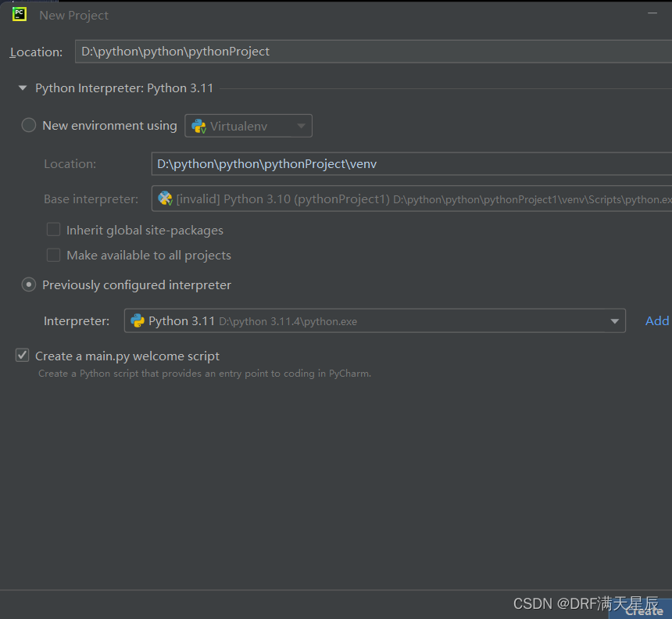The image size is (672, 619).
Task: Click the welcome script description text
Action: point(205,374)
